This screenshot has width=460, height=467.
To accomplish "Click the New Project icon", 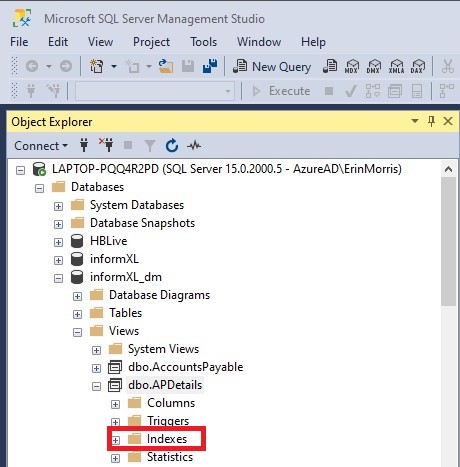I will [x=97, y=66].
